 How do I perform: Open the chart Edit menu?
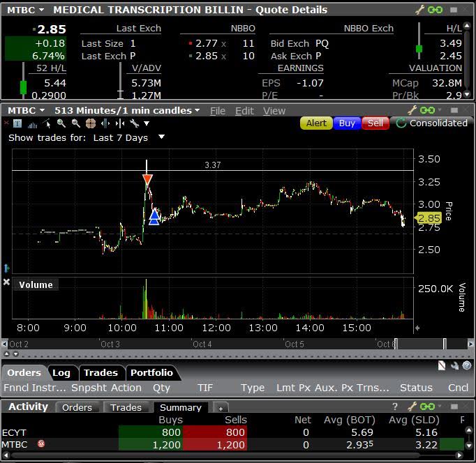(x=245, y=111)
